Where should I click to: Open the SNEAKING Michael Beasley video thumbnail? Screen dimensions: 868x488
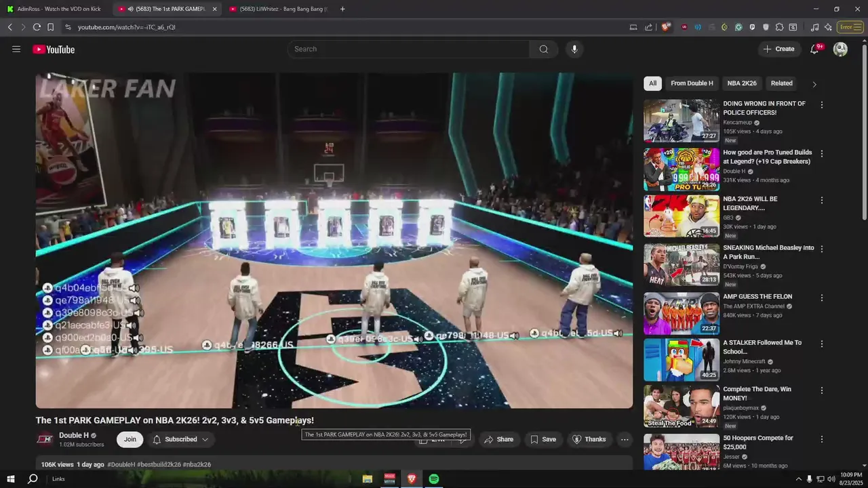click(x=682, y=265)
